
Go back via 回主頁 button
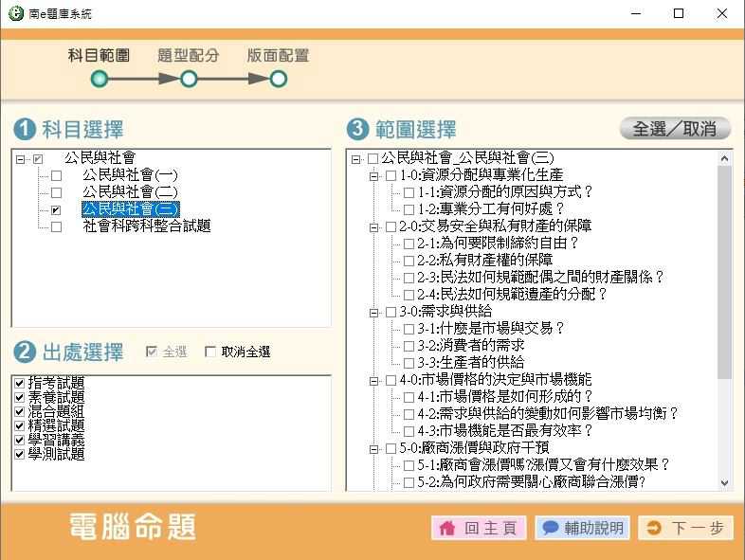coord(479,528)
